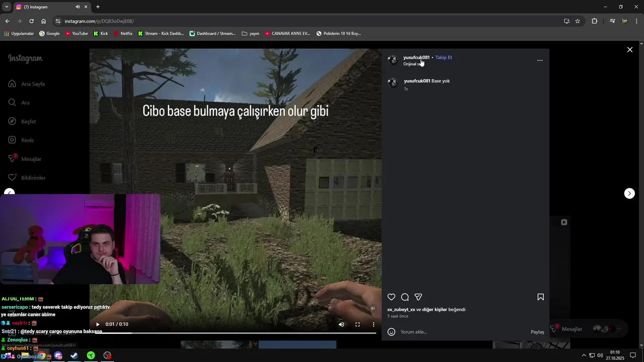Open caption author yusufcuk081 link
Viewport: 644px width, 362px height.
coord(417,81)
